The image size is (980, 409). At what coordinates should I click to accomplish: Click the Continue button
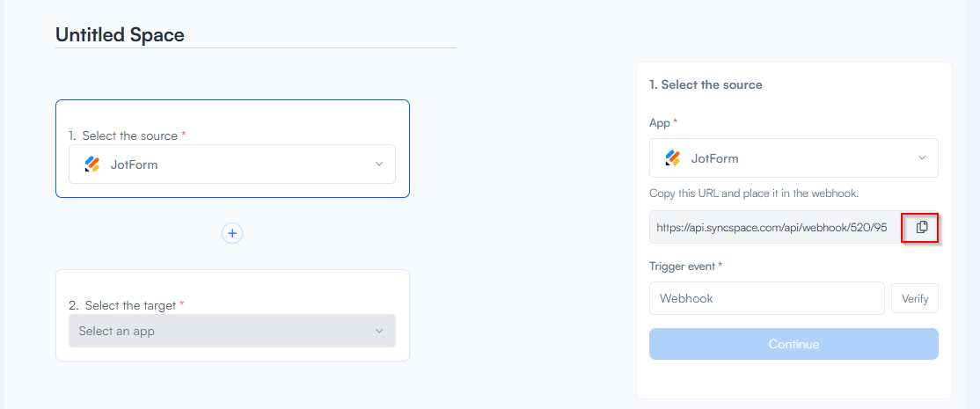pyautogui.click(x=794, y=344)
